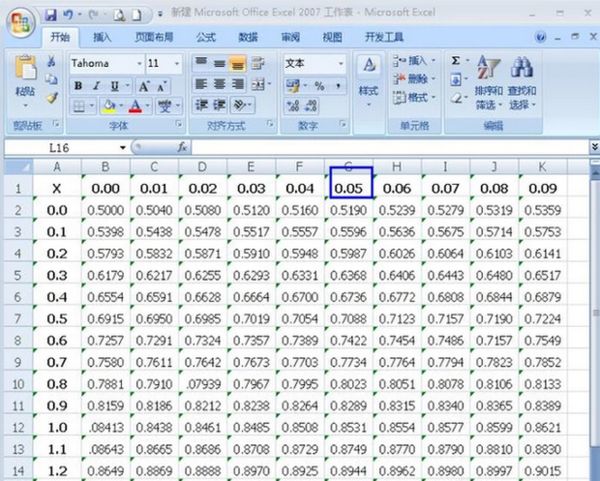
Task: Click Delete cells (删除) button
Action: click(x=414, y=79)
